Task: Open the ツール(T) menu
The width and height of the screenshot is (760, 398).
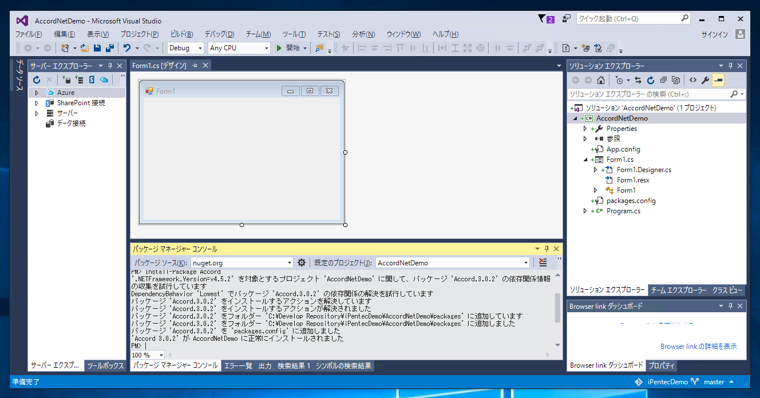Action: [x=294, y=34]
